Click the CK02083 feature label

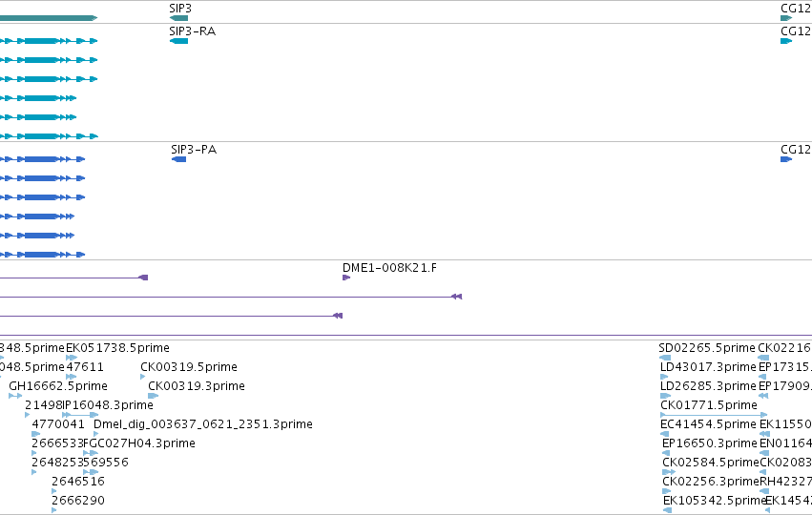point(785,463)
